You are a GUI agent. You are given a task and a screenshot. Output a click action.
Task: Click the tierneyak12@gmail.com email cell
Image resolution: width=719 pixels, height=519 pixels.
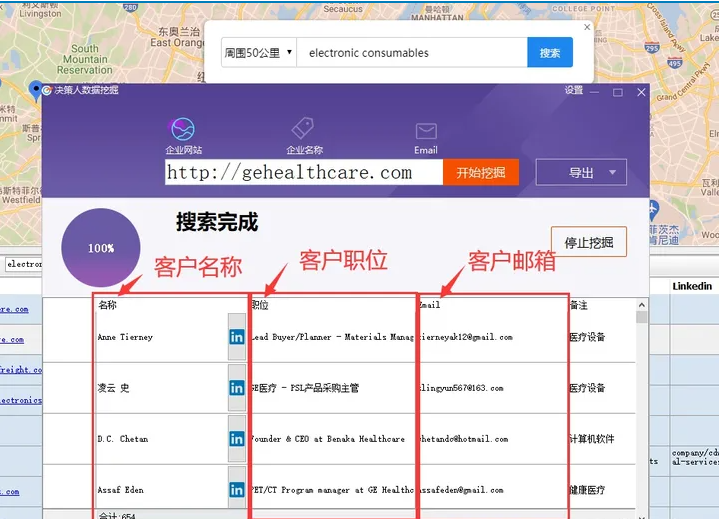pos(466,337)
